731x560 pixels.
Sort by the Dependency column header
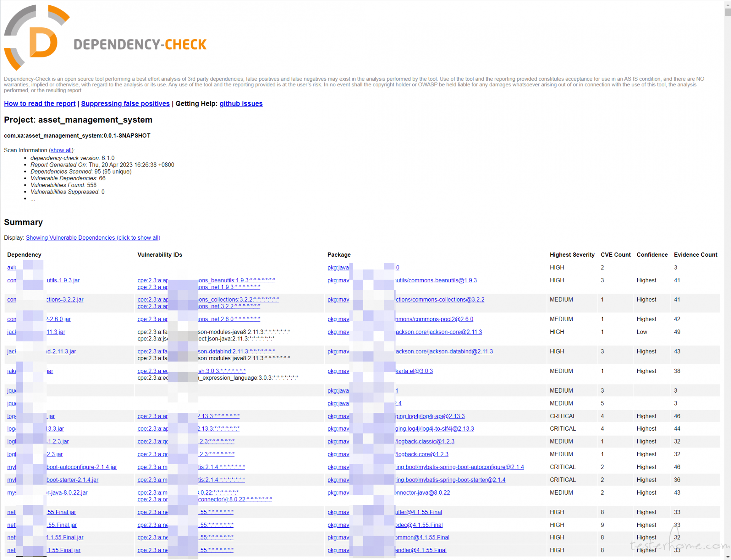coord(24,255)
